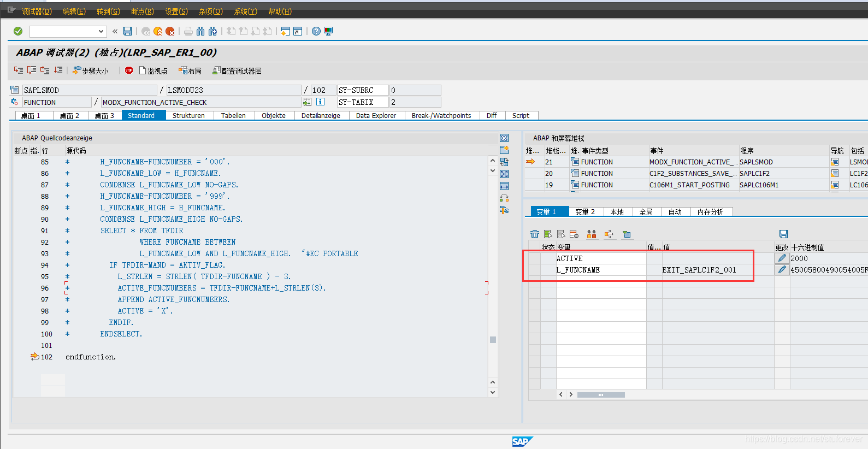The image size is (868, 449).
Task: Open the 断点(R) menu
Action: click(143, 11)
